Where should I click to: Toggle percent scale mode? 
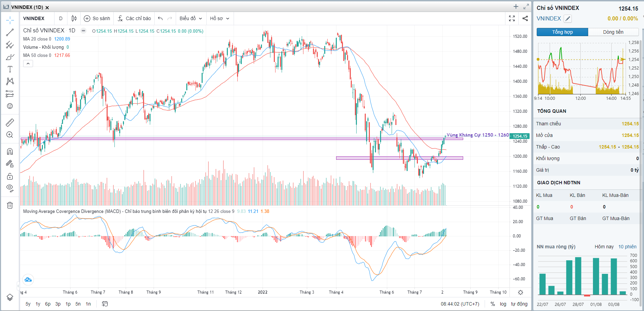pos(492,304)
